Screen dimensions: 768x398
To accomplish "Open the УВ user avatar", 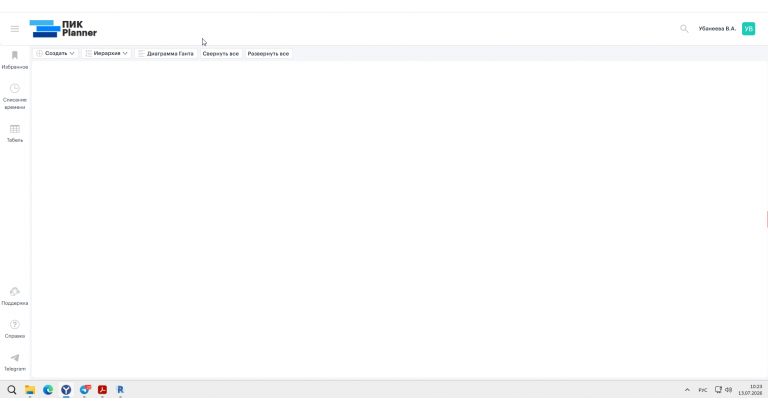I will tap(748, 29).
